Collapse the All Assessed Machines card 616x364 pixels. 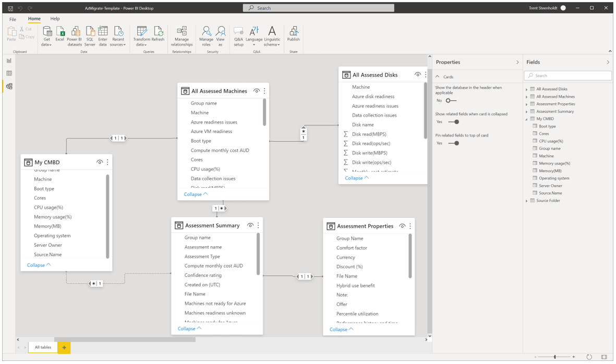coord(196,195)
